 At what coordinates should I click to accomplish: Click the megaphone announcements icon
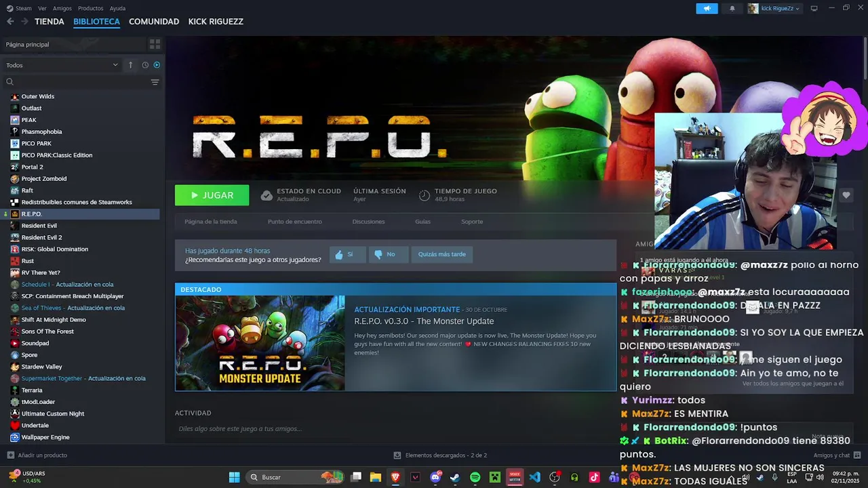point(707,9)
